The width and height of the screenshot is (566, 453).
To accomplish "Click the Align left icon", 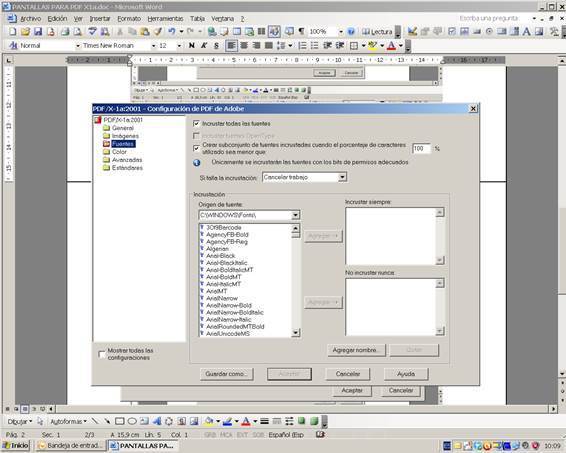I will tap(231, 45).
